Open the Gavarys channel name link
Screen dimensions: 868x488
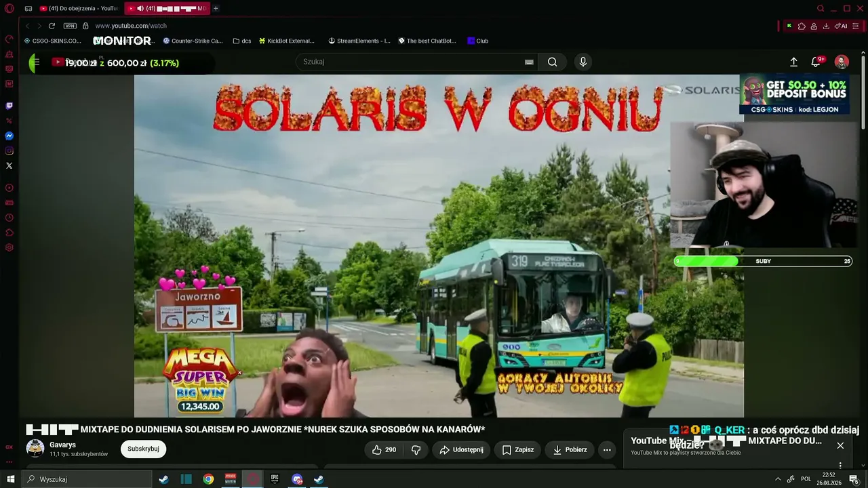pyautogui.click(x=62, y=445)
